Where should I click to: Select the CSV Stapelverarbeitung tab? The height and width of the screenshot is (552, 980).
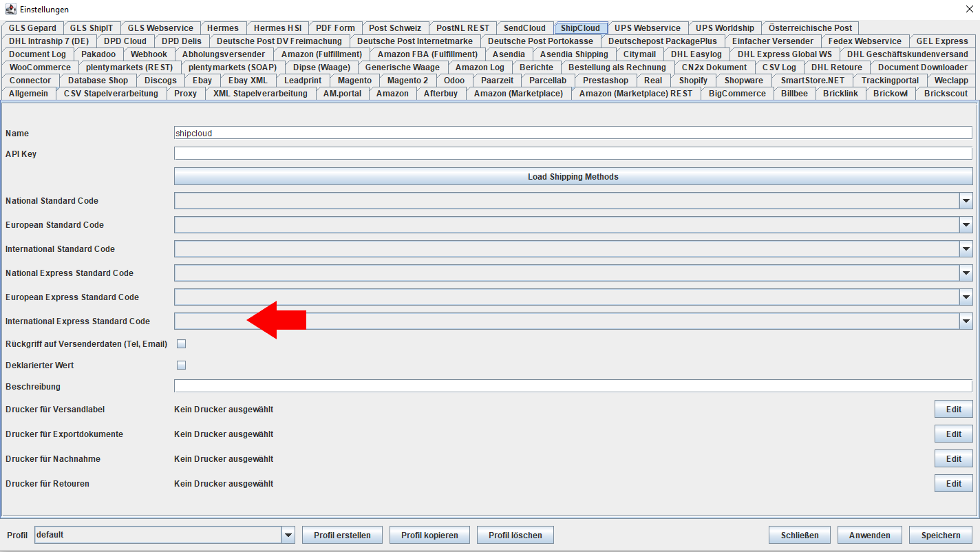[111, 94]
